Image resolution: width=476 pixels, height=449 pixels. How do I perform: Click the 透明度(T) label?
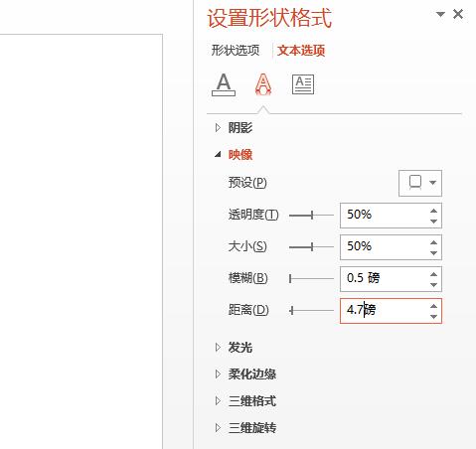coord(253,215)
